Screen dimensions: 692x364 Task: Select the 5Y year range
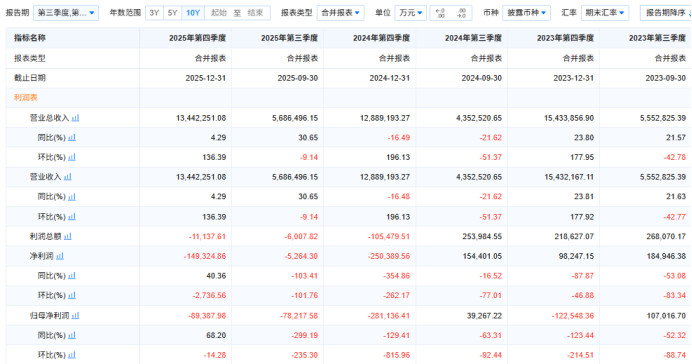pyautogui.click(x=173, y=13)
